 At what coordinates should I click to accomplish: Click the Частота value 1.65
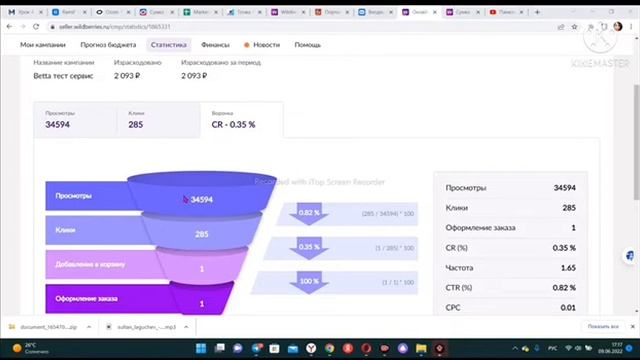pyautogui.click(x=568, y=268)
